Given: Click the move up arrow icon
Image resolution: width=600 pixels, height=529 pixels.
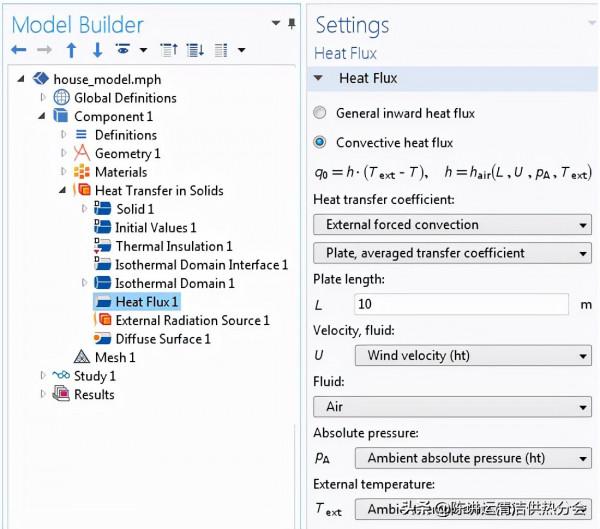Looking at the screenshot, I should (71, 50).
